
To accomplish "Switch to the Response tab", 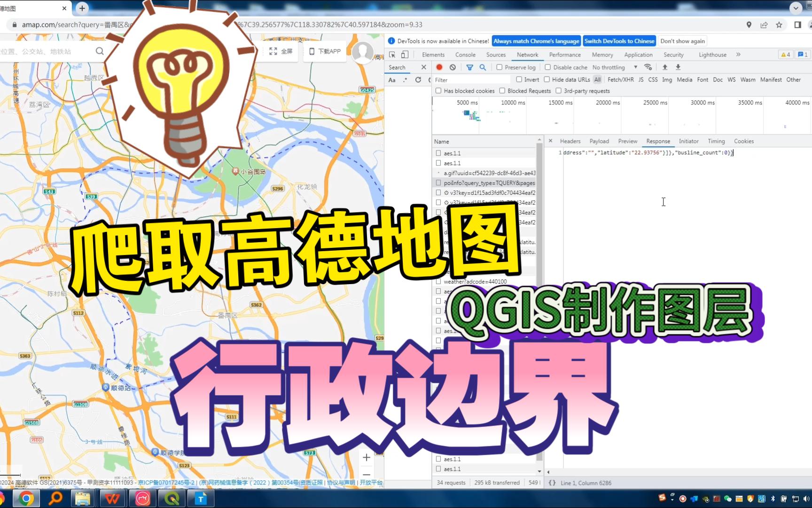I will click(x=658, y=141).
